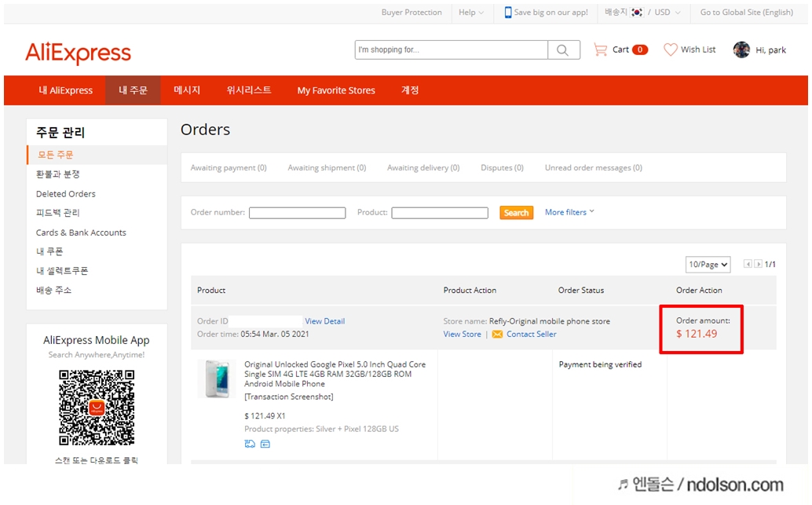Viewport: 812px width, 505px height.
Task: Click the order time 05:54 Mar. 05 2021
Action: pyautogui.click(x=275, y=335)
